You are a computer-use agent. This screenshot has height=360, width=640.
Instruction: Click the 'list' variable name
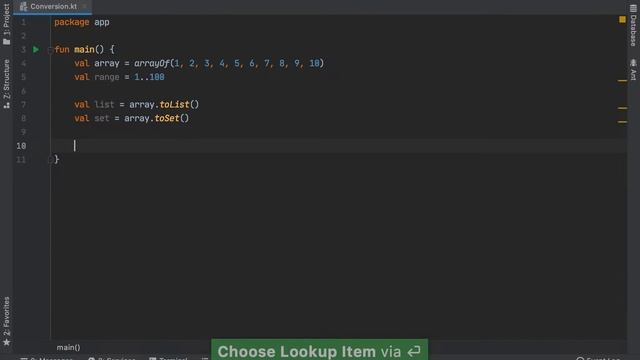click(104, 104)
